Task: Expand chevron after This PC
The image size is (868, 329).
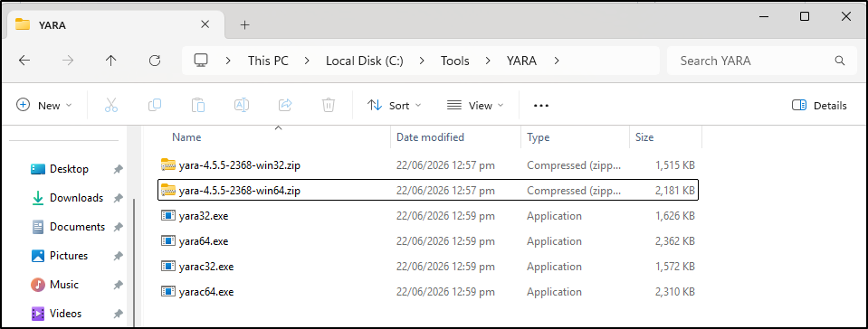Action: click(307, 61)
